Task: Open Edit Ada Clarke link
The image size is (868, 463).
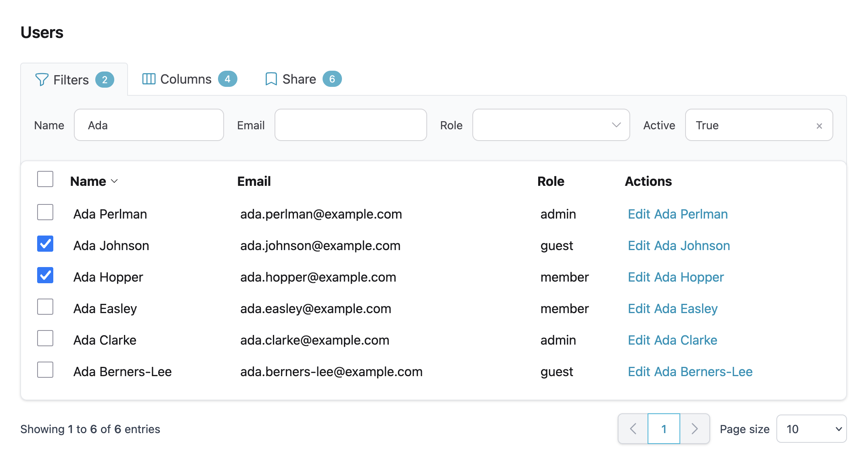Action: (x=673, y=340)
